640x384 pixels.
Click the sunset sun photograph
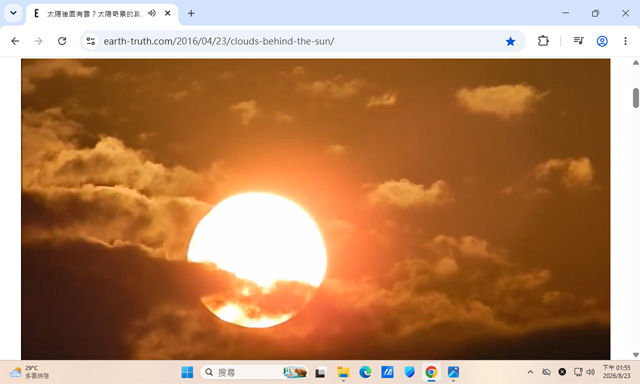point(316,209)
